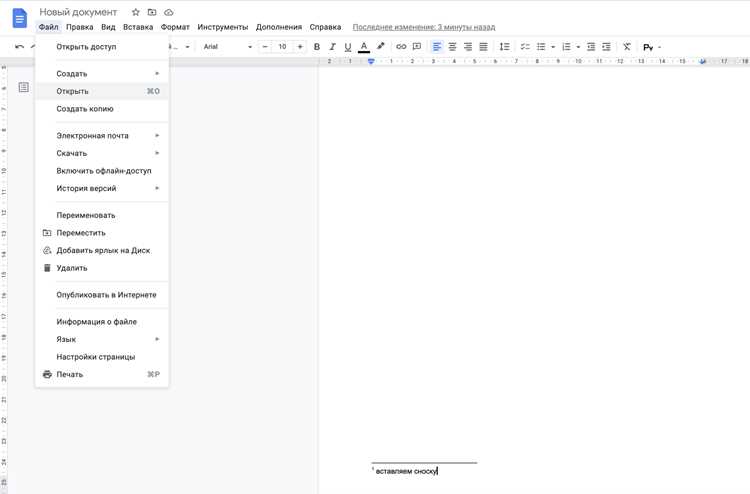Choose Создать копию from File menu
The image size is (750, 494).
point(102,109)
